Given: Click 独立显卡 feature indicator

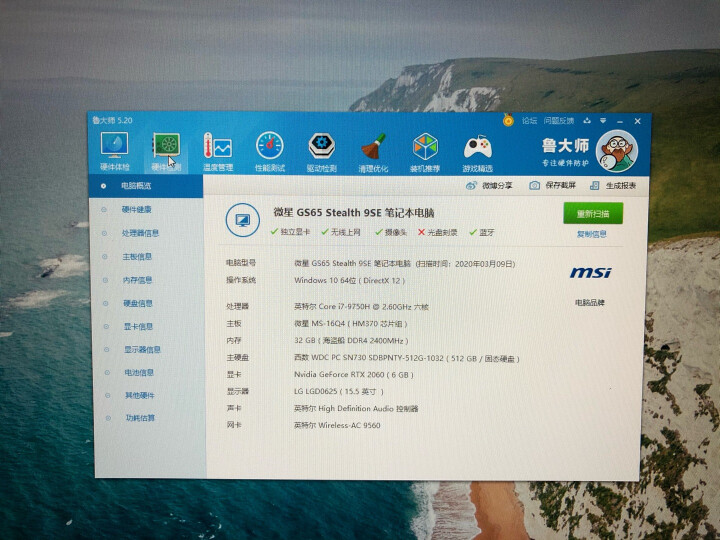Looking at the screenshot, I should point(290,232).
